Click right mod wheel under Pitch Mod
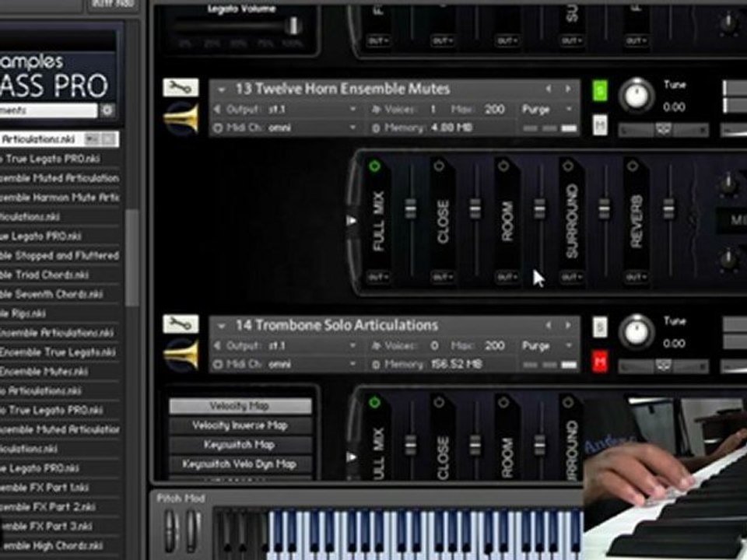Image resolution: width=747 pixels, height=560 pixels. coord(192,530)
